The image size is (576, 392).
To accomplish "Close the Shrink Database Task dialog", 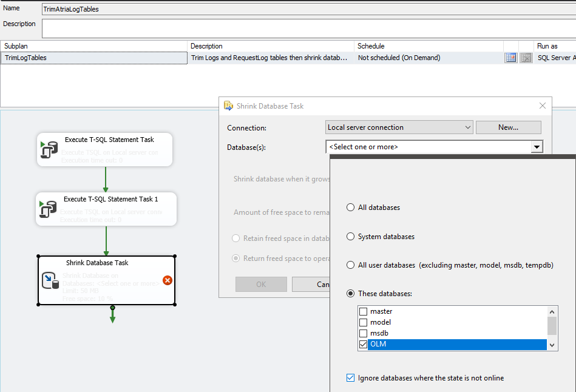I will click(543, 106).
